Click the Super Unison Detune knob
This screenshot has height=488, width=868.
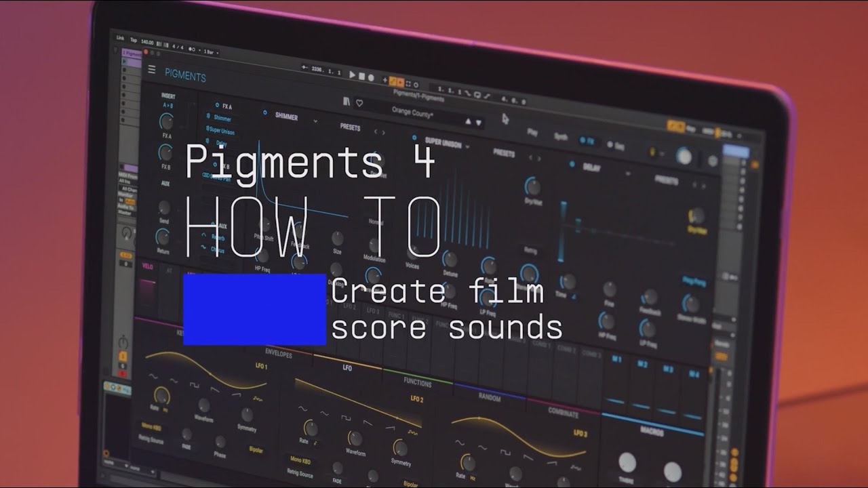(450, 259)
